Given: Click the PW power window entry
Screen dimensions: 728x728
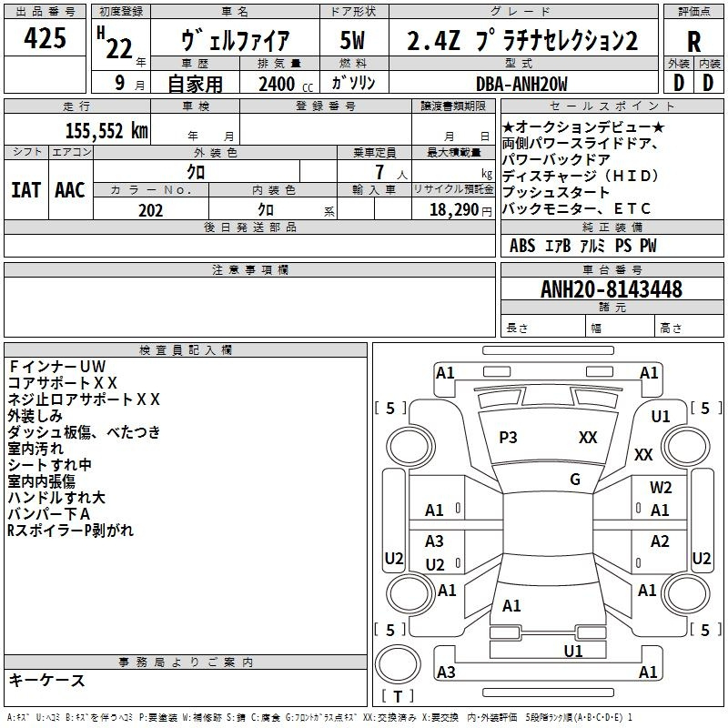Looking at the screenshot, I should (648, 246).
